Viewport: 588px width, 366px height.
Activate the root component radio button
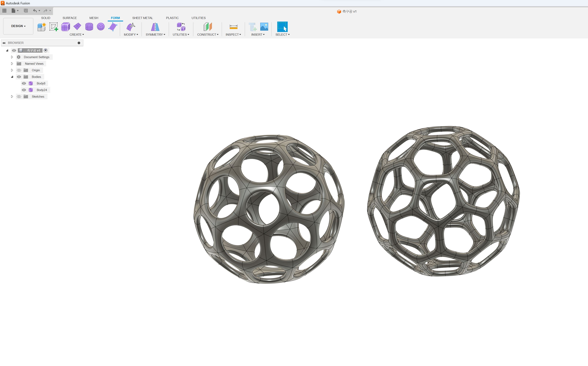point(46,50)
